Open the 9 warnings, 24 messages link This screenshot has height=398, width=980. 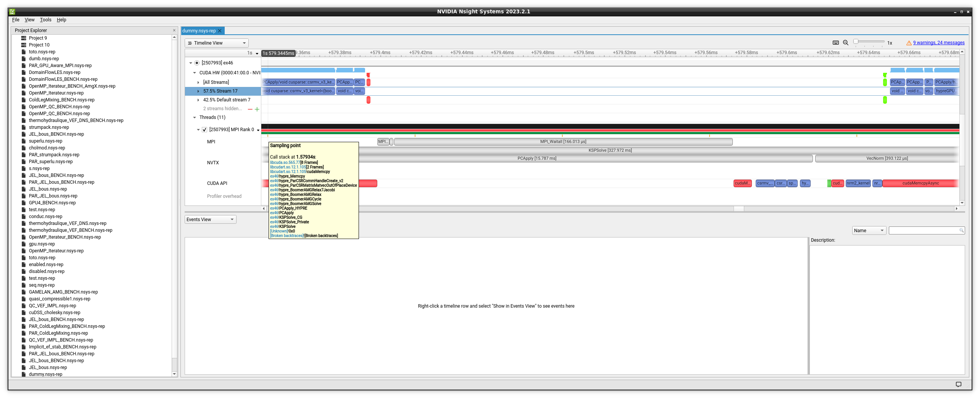[939, 43]
